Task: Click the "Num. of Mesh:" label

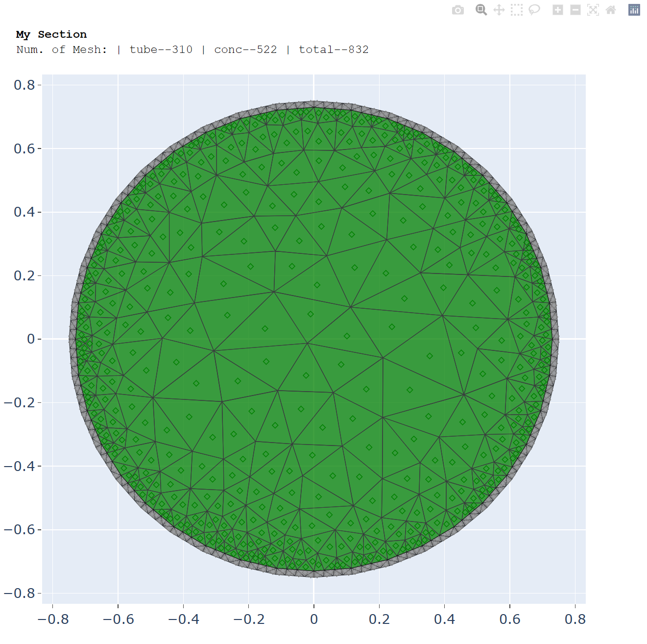Action: [x=62, y=50]
